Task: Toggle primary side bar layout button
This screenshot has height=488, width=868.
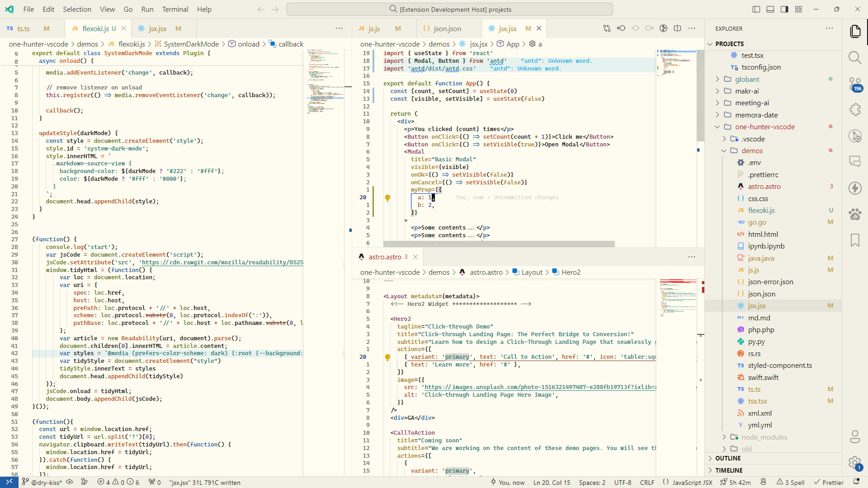Action: tap(756, 9)
